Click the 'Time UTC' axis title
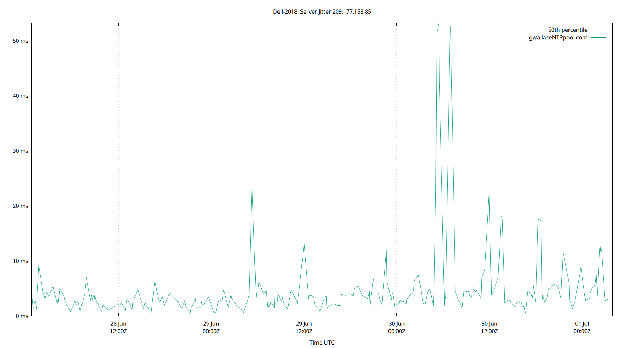This screenshot has width=644, height=348. coord(322,342)
